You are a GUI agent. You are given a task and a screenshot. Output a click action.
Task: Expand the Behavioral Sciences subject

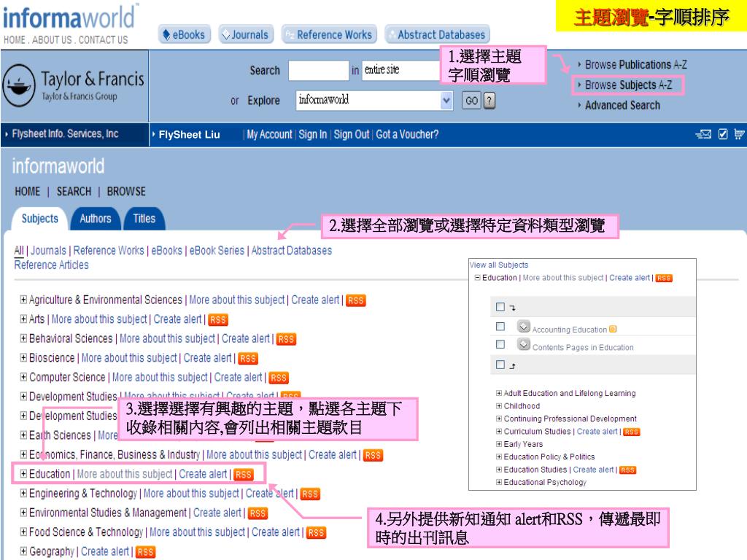pos(23,338)
